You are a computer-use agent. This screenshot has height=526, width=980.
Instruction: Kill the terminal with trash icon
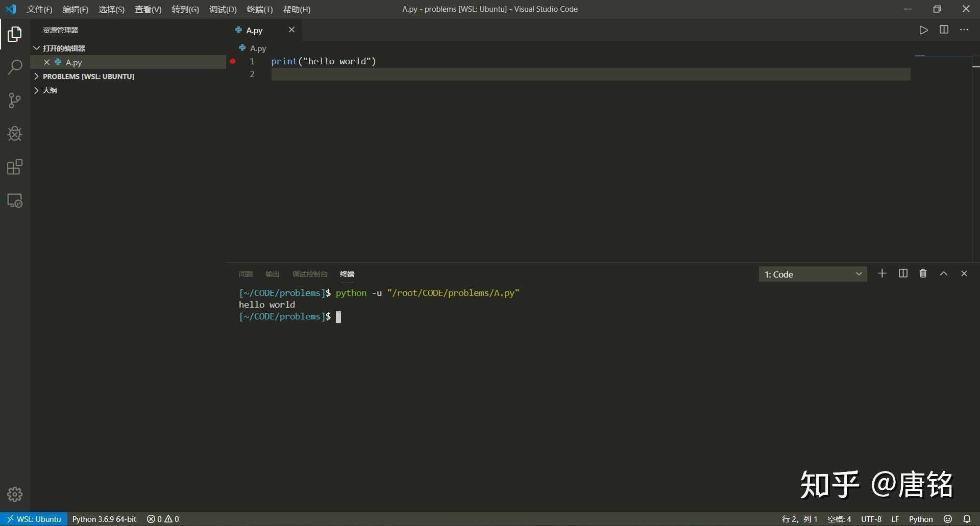923,273
